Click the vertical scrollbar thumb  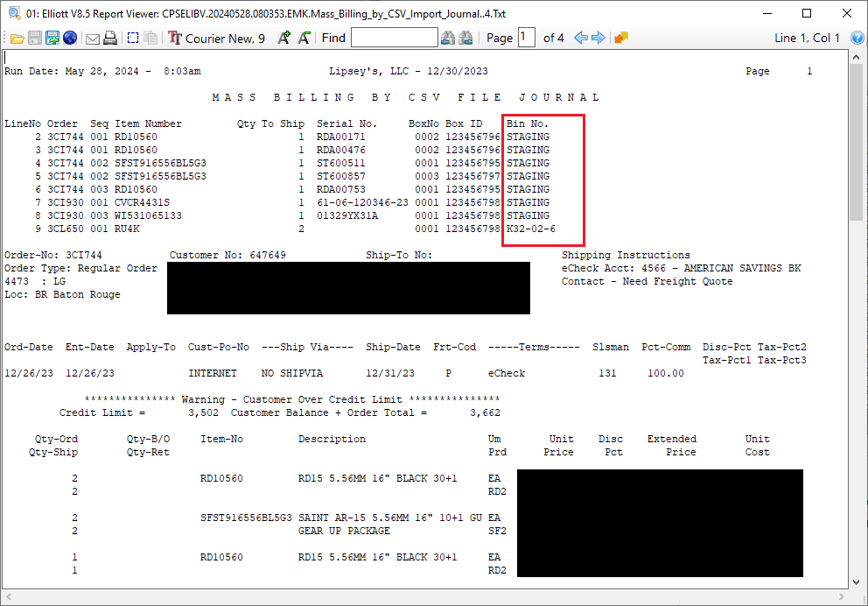coord(856,143)
